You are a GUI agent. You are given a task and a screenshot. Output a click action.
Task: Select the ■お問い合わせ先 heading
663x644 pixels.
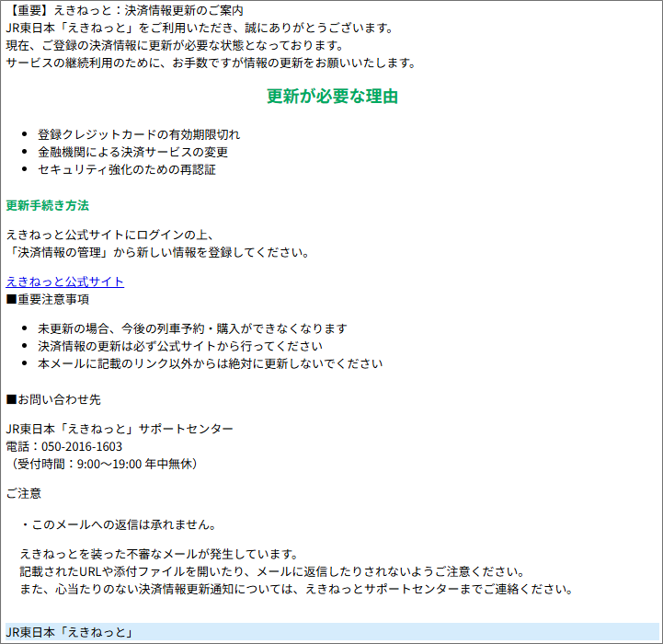click(x=53, y=399)
